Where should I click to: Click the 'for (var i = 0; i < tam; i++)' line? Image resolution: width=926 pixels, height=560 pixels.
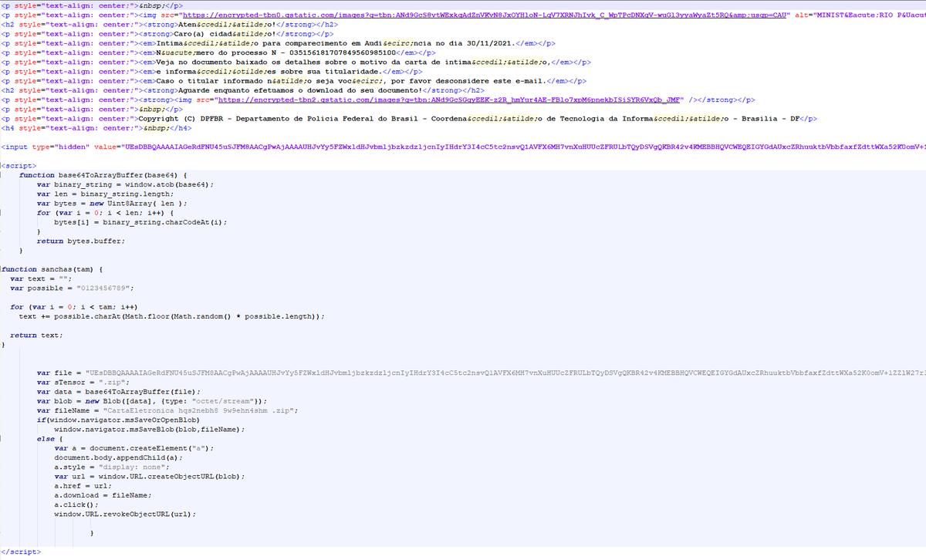click(x=74, y=307)
